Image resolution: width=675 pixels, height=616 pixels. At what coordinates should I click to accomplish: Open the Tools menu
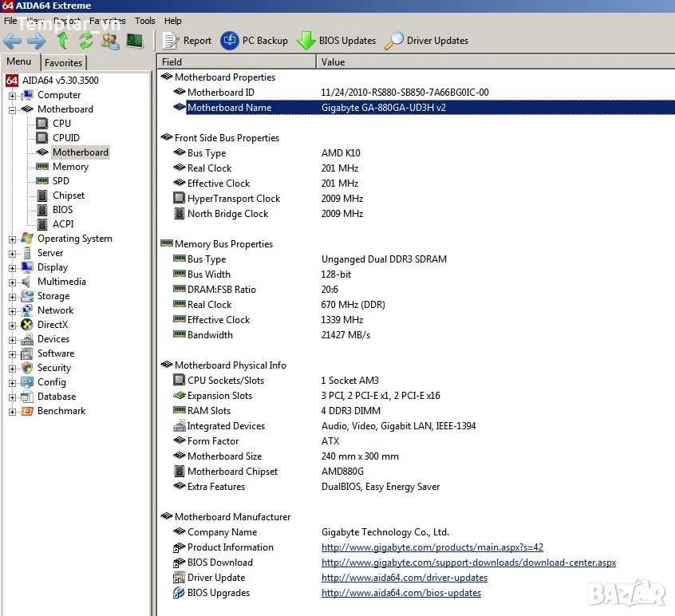pos(144,21)
